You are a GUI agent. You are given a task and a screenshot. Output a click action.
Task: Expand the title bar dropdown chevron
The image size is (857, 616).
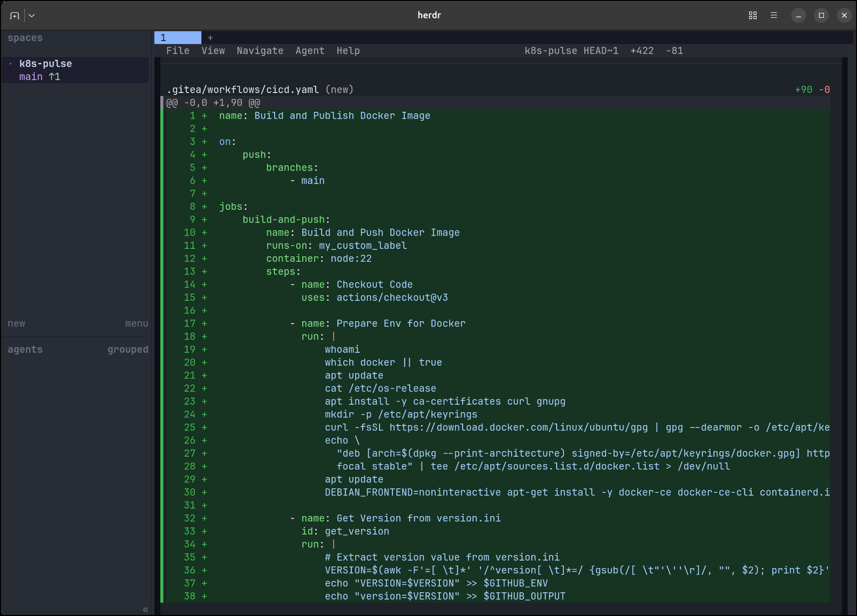click(32, 15)
